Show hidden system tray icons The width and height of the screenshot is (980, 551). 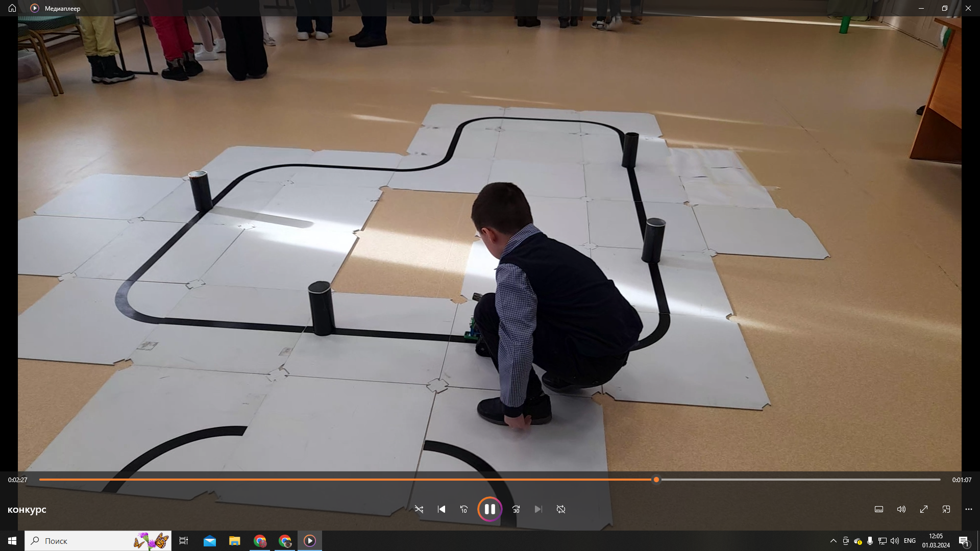[834, 541]
